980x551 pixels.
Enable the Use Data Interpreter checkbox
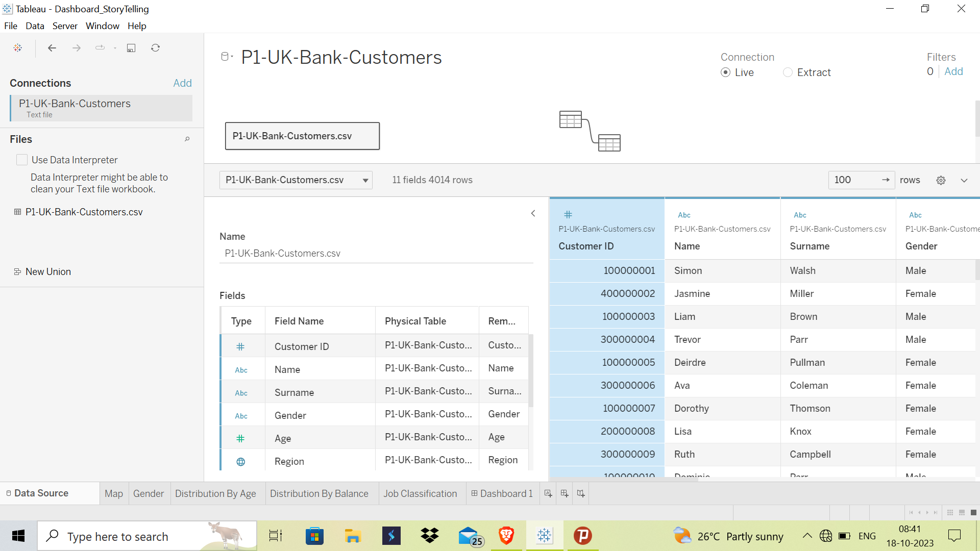coord(22,160)
